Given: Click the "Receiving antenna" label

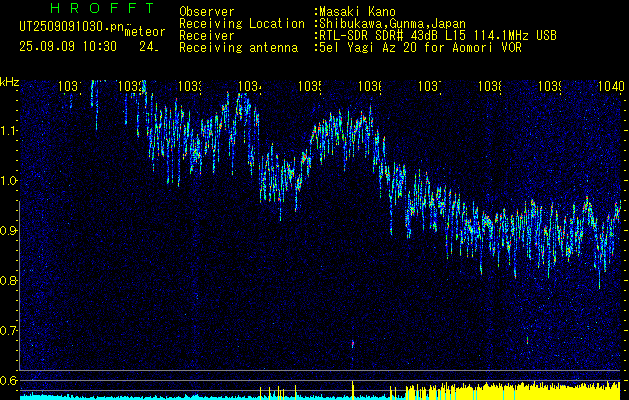Looking at the screenshot, I should (x=239, y=48).
